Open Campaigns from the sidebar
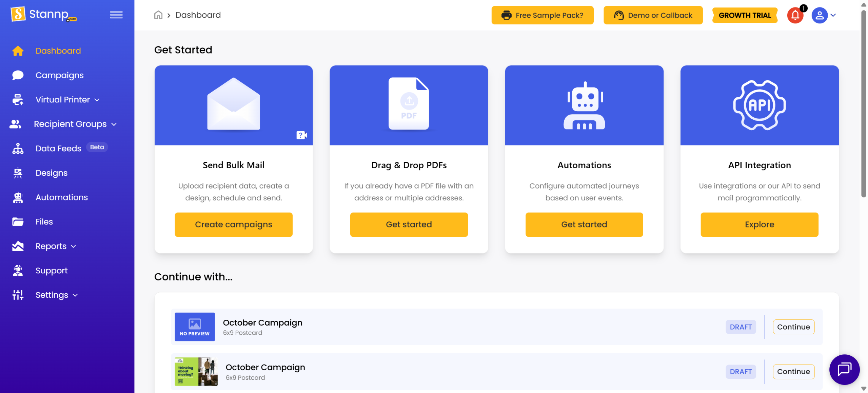This screenshot has width=868, height=393. point(59,75)
